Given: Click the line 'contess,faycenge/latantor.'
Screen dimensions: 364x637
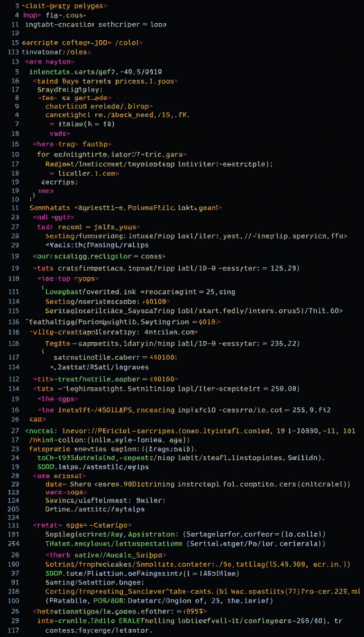Looking at the screenshot, I should click(x=99, y=630).
